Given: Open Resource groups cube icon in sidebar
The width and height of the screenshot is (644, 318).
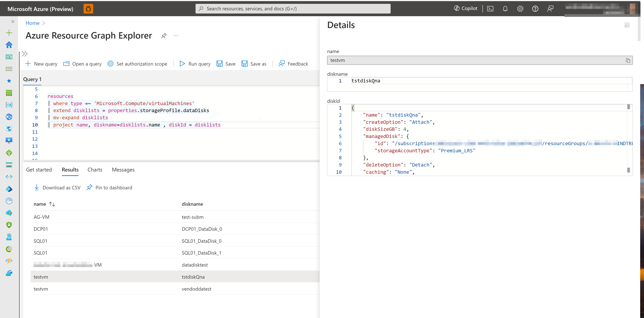Looking at the screenshot, I should point(9,105).
